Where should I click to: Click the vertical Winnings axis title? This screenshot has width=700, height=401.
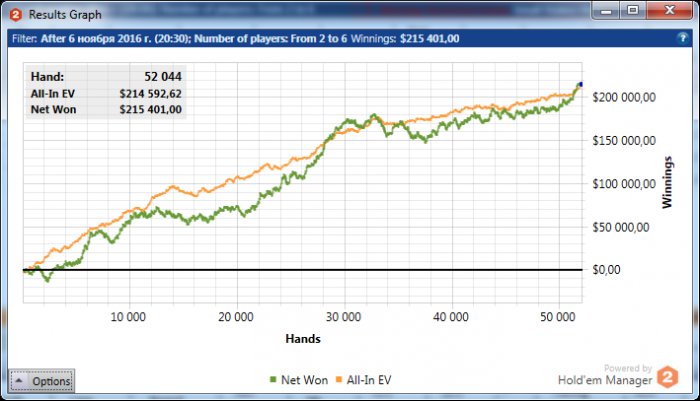(667, 182)
